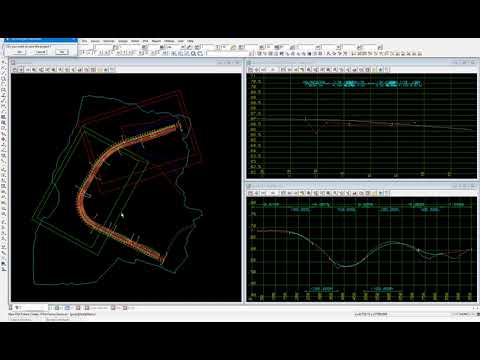Click the plan view window's title icon
Image resolution: width=480 pixels, height=360 pixels.
[13, 62]
